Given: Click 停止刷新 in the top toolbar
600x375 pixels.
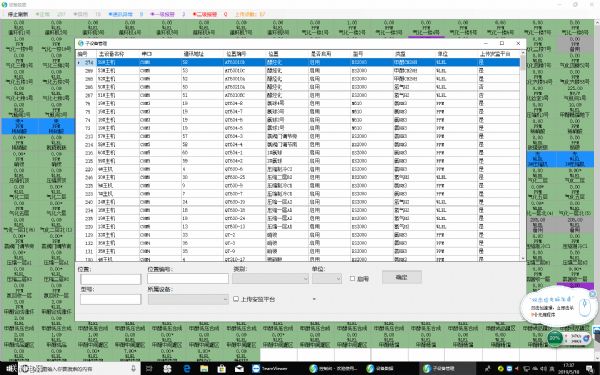Looking at the screenshot, I should point(18,14).
